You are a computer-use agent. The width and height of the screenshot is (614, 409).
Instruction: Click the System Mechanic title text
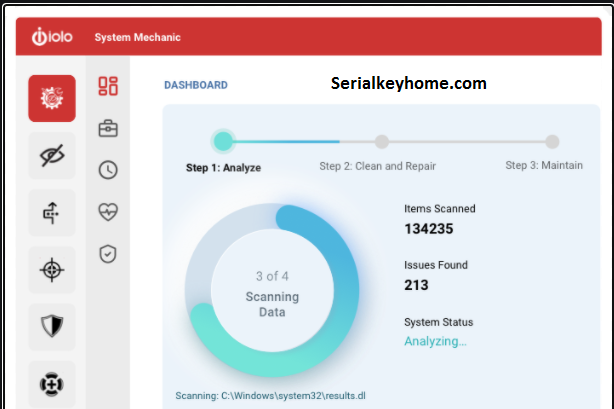(x=137, y=37)
